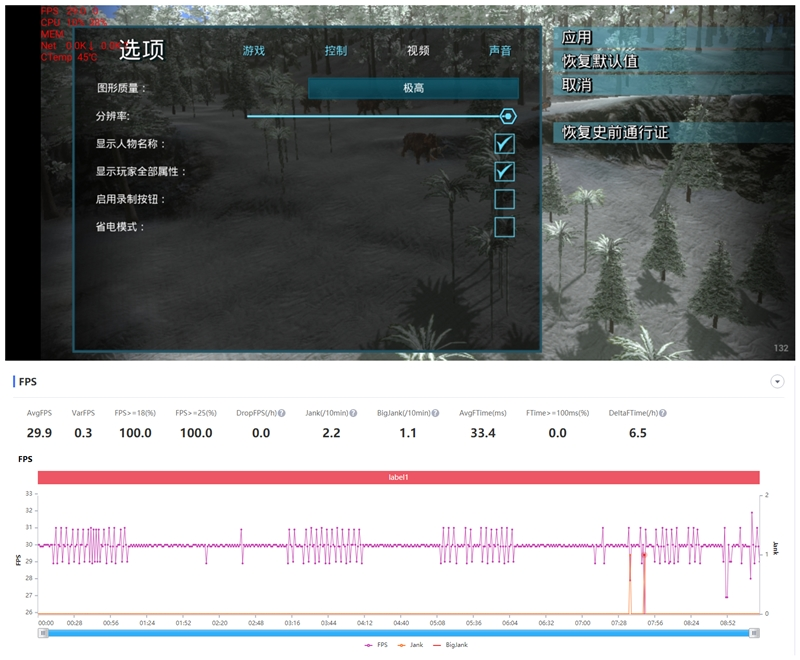The width and height of the screenshot is (800, 660).
Task: Toggle BigJank series in chart legend
Action: click(449, 646)
